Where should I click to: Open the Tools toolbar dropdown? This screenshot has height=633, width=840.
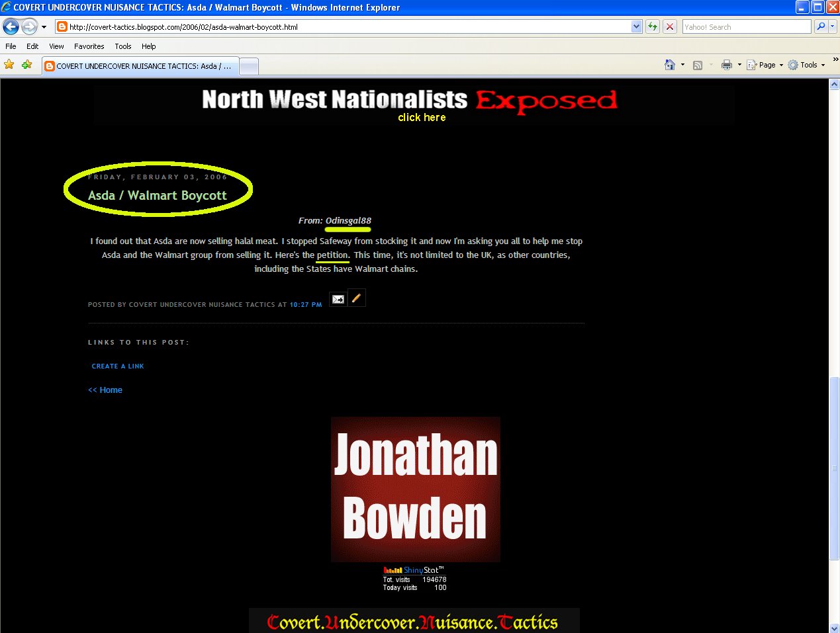click(806, 65)
